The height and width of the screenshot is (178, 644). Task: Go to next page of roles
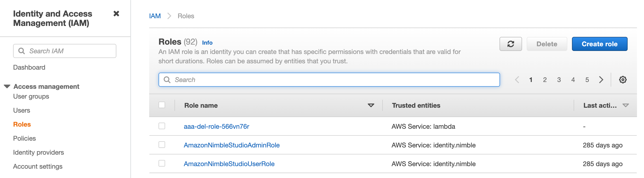(601, 80)
